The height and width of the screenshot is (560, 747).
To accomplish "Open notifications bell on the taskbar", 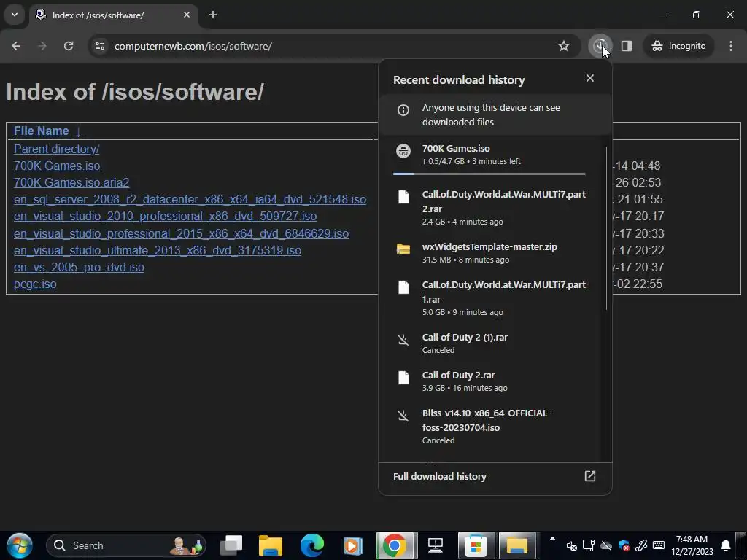I will (726, 545).
